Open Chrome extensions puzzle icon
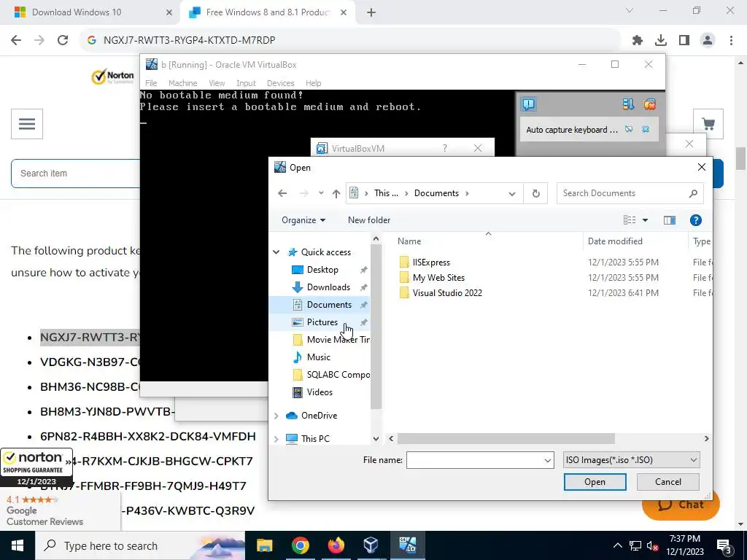The image size is (747, 560). [x=637, y=41]
